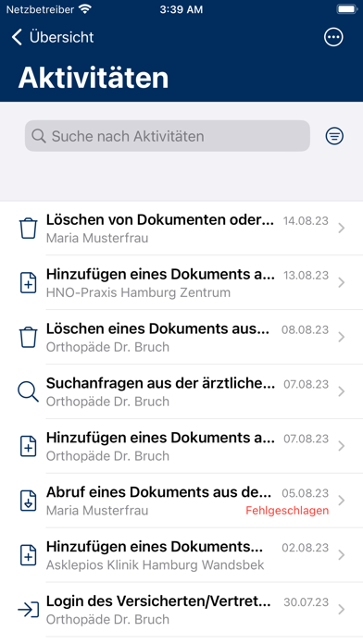Screen dimensions: 363x644
Task: Tap download-document icon of Abruf entry
Action: click(x=29, y=501)
